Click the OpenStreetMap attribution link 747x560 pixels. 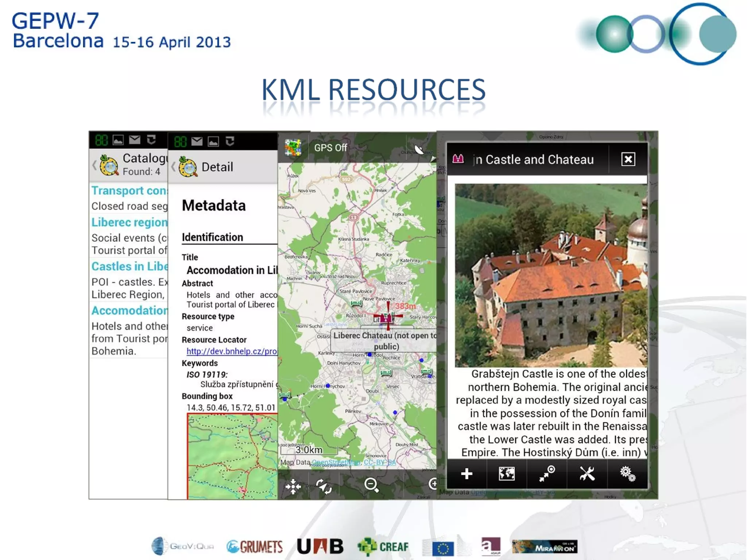coord(336,462)
